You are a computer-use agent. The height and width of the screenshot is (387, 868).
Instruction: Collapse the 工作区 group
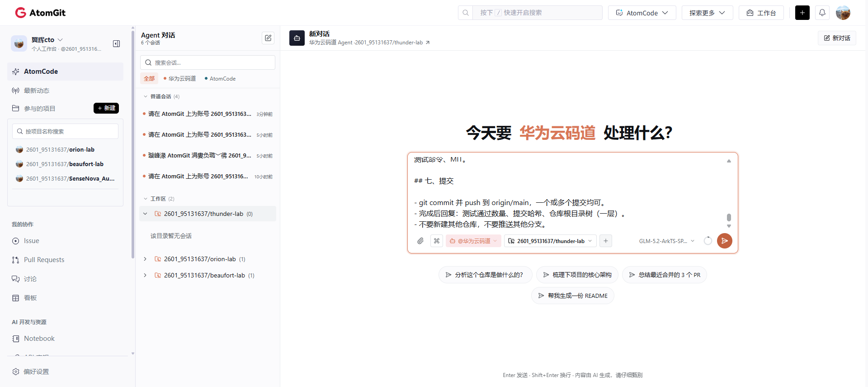[146, 199]
